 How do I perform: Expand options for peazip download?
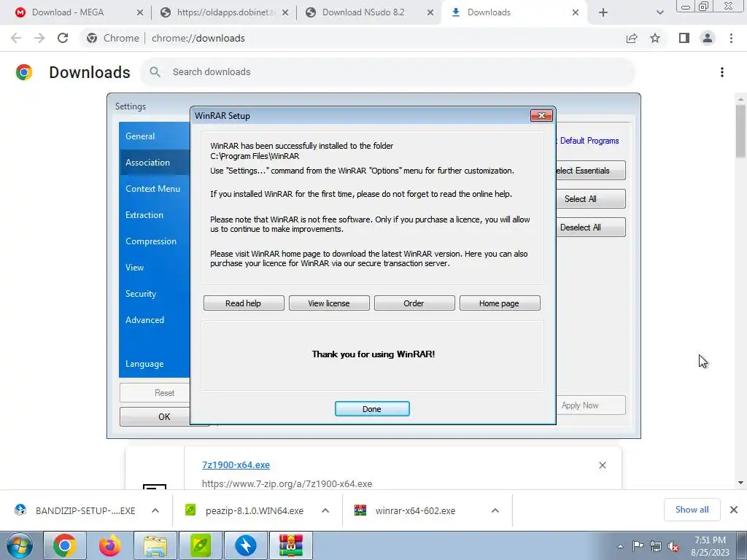(325, 510)
